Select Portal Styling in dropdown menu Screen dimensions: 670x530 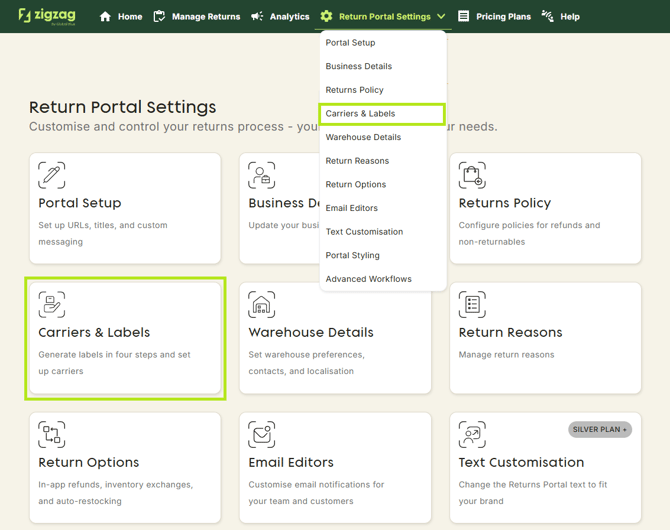[x=352, y=255]
